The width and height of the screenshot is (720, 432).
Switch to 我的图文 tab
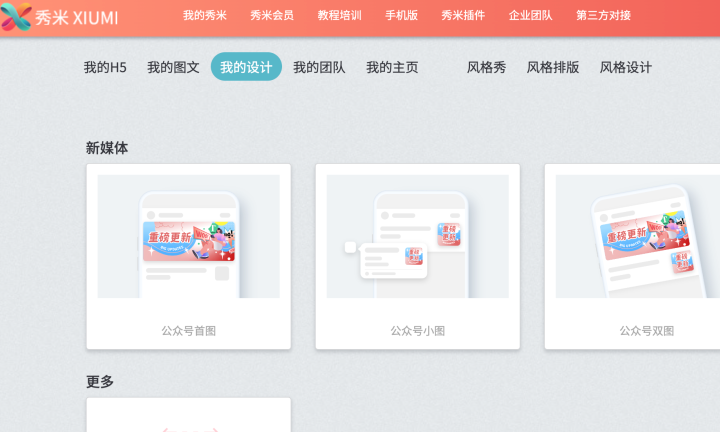pos(173,67)
